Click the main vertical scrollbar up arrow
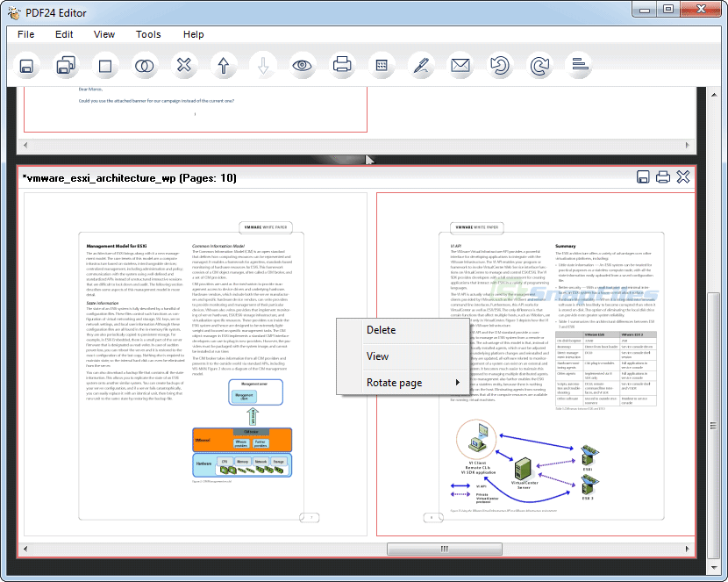 click(x=714, y=95)
